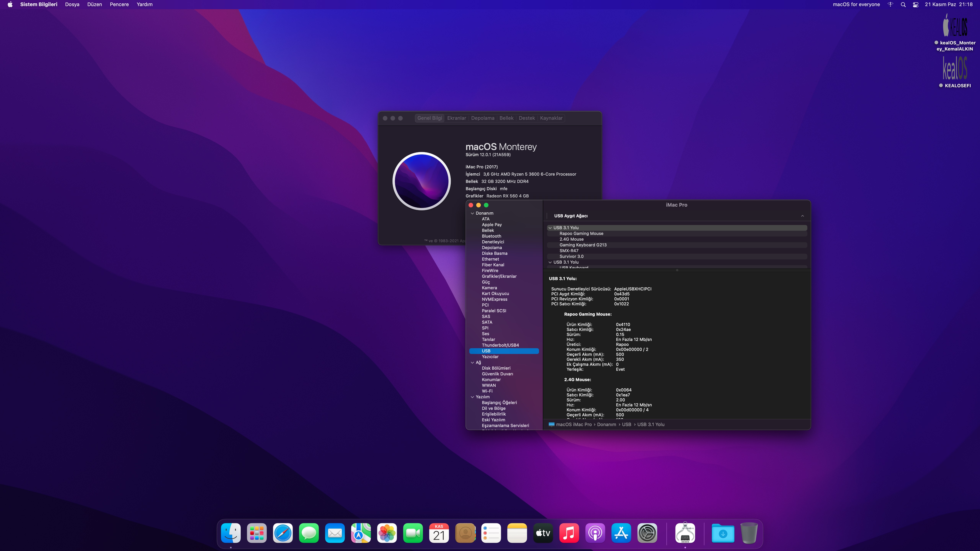The image size is (980, 551).
Task: Select Bluetooth in hardware sidebar
Action: point(491,236)
